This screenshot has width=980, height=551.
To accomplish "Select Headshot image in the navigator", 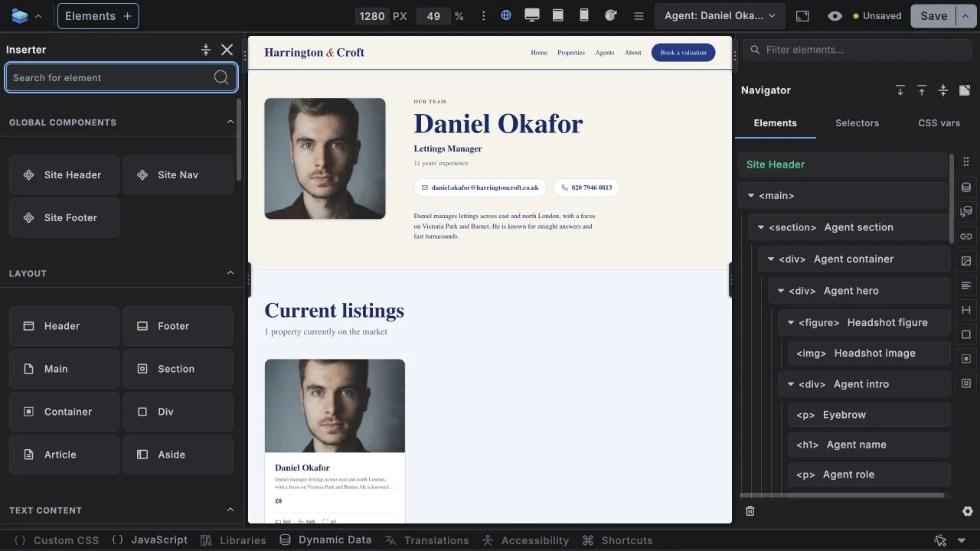I will click(869, 354).
